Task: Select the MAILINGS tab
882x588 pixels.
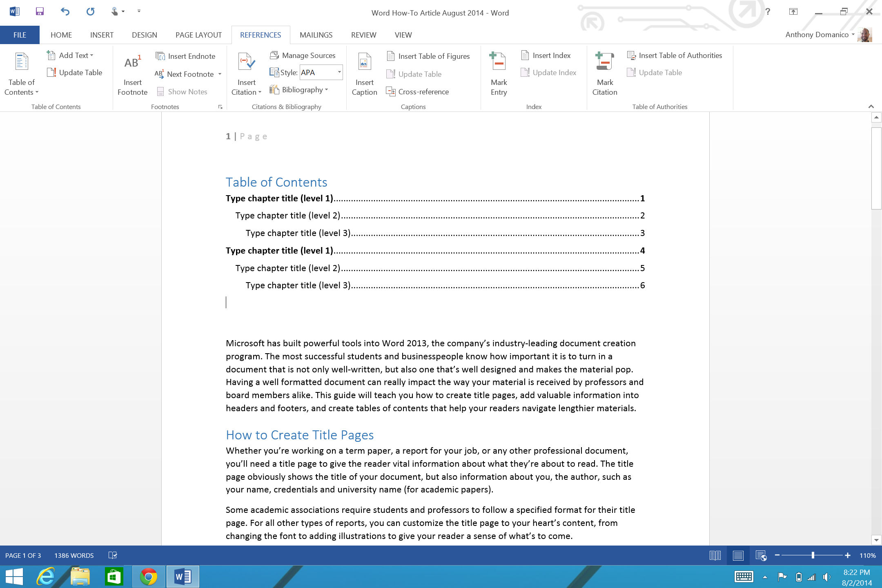Action: pyautogui.click(x=316, y=35)
